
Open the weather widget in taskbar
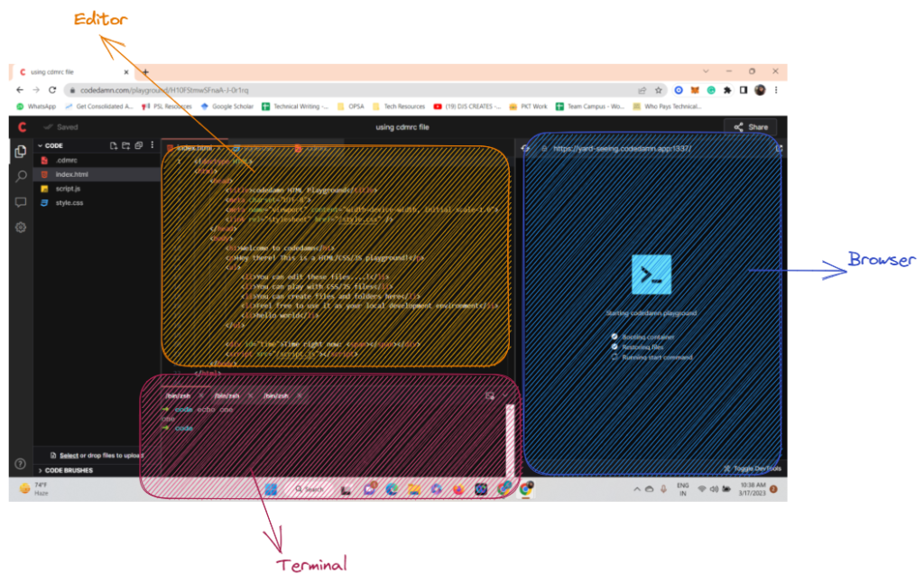[x=33, y=489]
